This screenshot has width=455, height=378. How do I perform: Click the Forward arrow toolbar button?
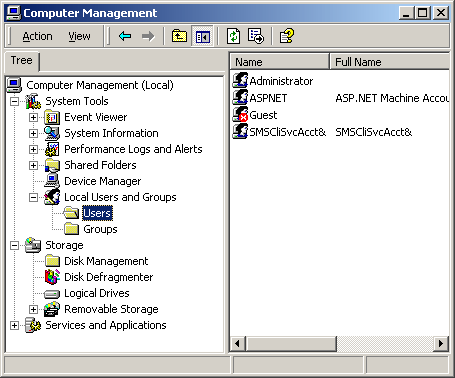(148, 36)
